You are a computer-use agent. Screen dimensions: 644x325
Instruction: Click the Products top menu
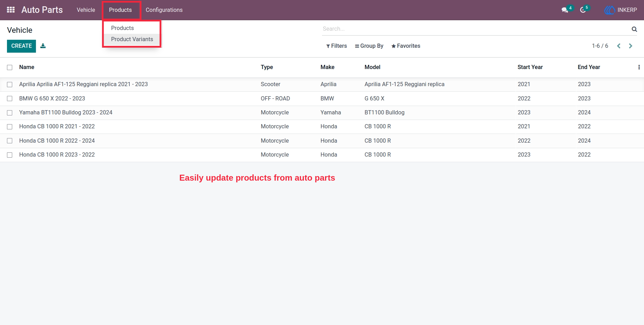(x=120, y=10)
